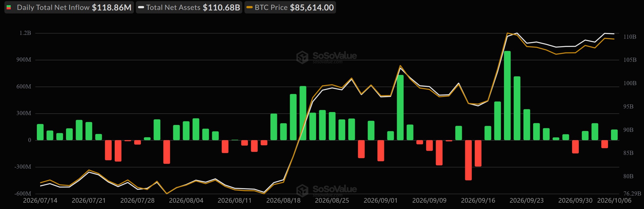This screenshot has height=209, width=644.
Task: Click the 110B right axis label
Action: (x=630, y=37)
